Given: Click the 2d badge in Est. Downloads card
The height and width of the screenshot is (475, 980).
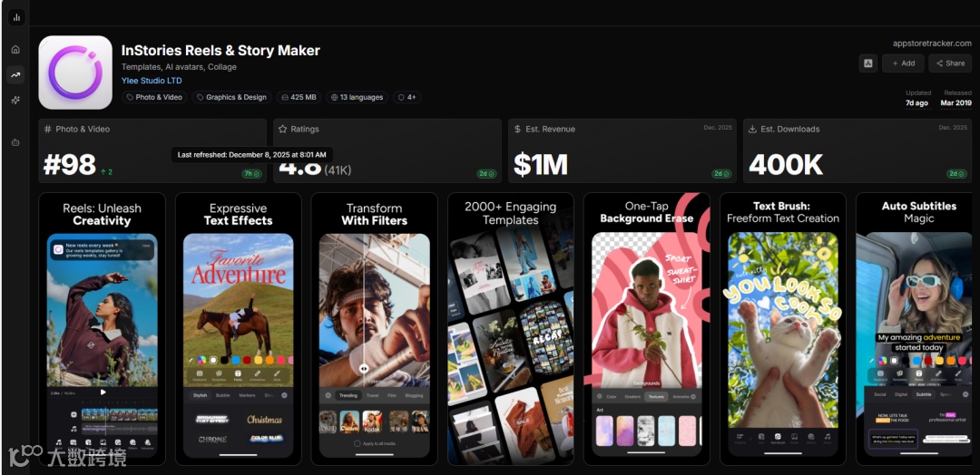Looking at the screenshot, I should tap(956, 173).
